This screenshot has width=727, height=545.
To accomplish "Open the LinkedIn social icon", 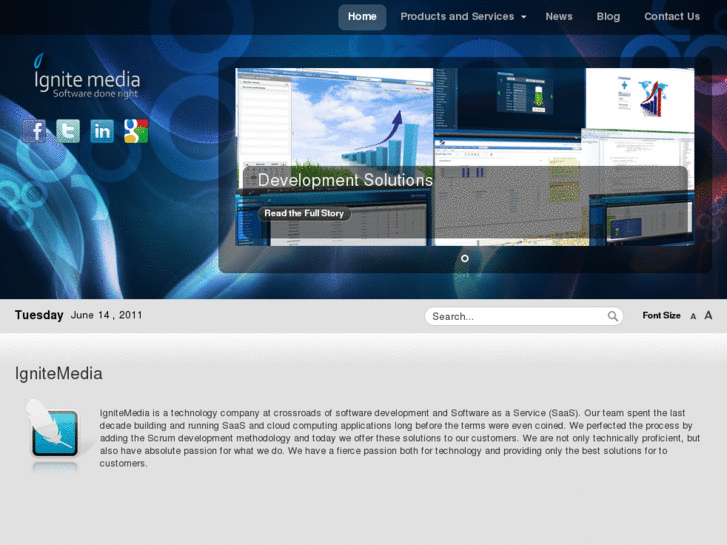I will coord(102,131).
